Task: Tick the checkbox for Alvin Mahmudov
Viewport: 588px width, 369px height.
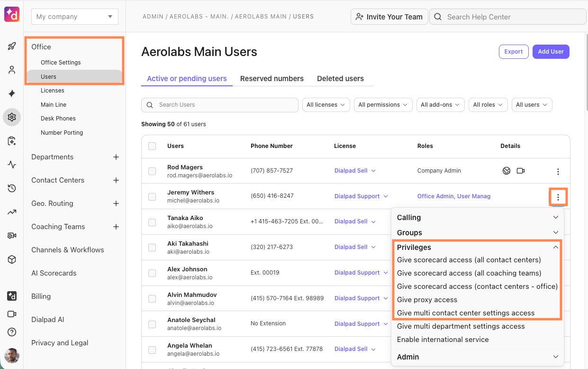Action: 152,299
